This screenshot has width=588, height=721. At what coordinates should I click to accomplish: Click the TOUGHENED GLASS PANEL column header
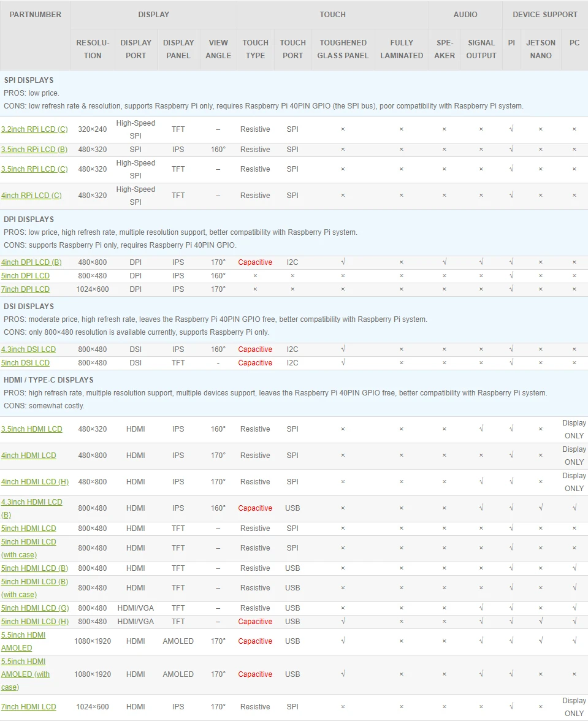343,49
